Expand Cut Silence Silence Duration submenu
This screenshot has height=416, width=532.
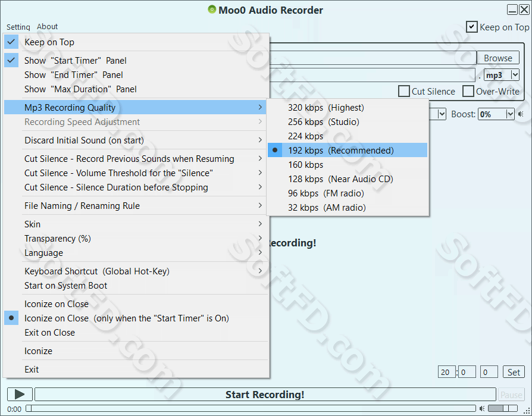(x=136, y=187)
